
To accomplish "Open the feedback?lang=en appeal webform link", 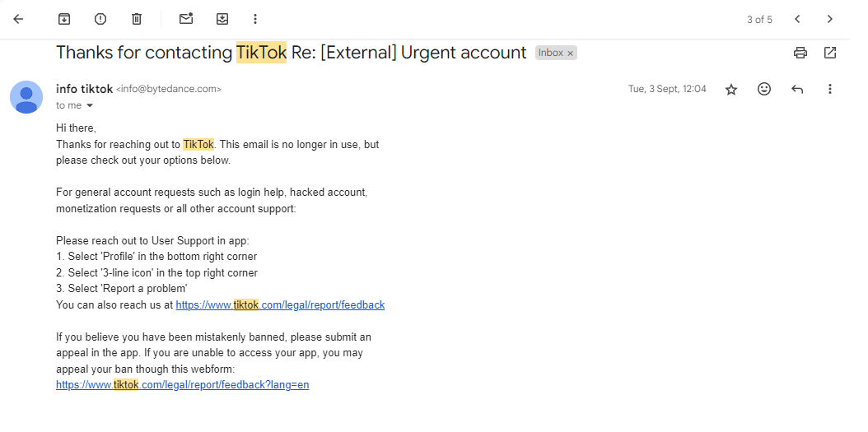I will (x=182, y=384).
